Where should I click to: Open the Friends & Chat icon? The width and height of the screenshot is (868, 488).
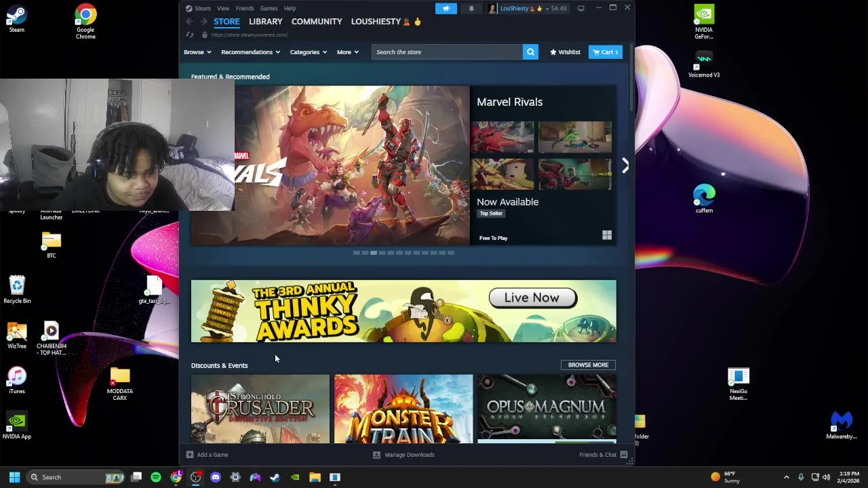click(x=624, y=455)
